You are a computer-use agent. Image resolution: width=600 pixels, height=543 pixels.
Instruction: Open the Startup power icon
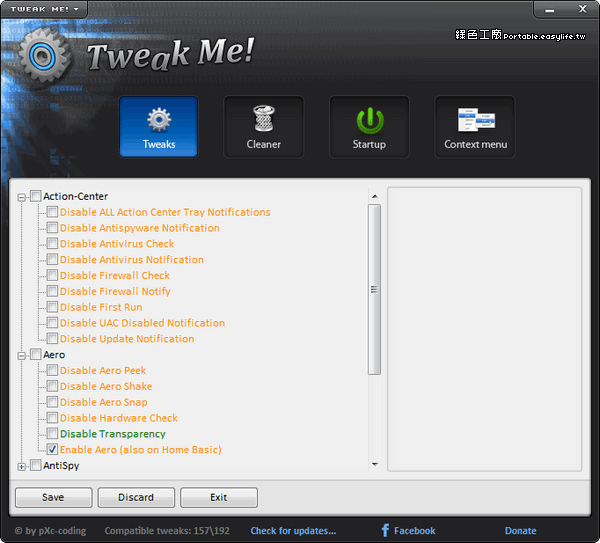point(370,120)
